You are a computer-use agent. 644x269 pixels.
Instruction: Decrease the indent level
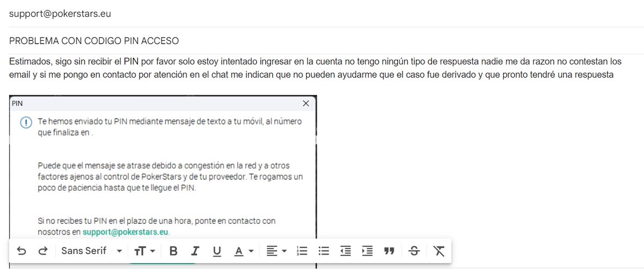346,251
